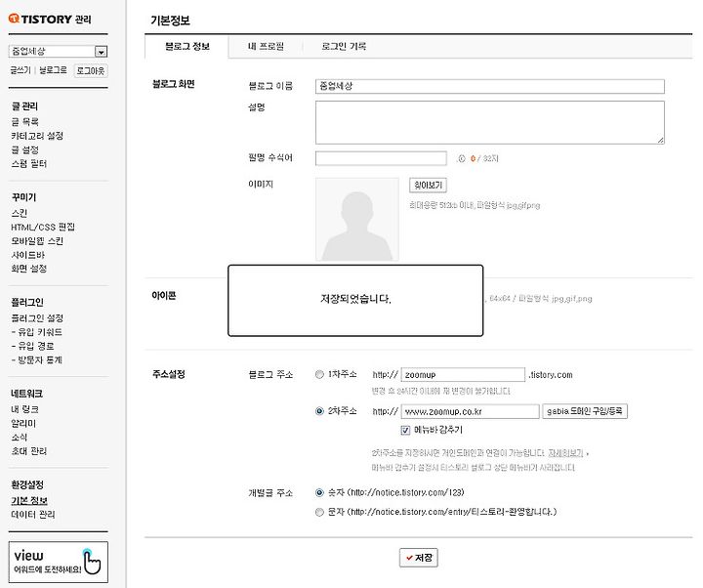Open 스킨 menu item

click(x=20, y=213)
